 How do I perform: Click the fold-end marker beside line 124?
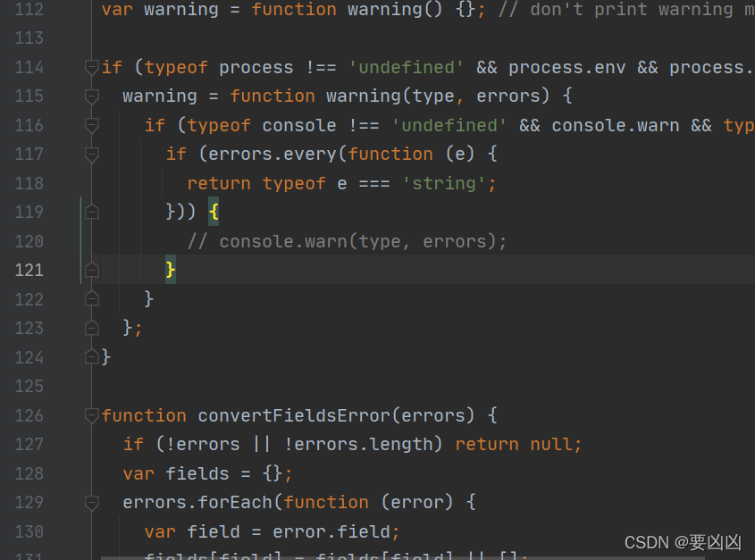(x=90, y=356)
